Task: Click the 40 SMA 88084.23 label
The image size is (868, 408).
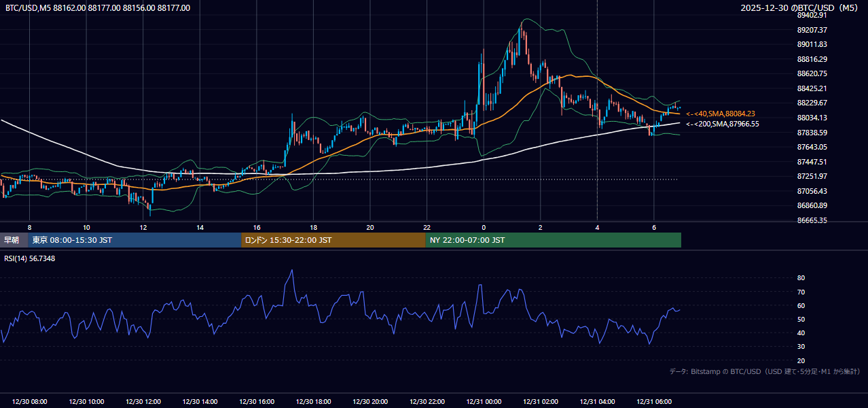Action: [721, 114]
